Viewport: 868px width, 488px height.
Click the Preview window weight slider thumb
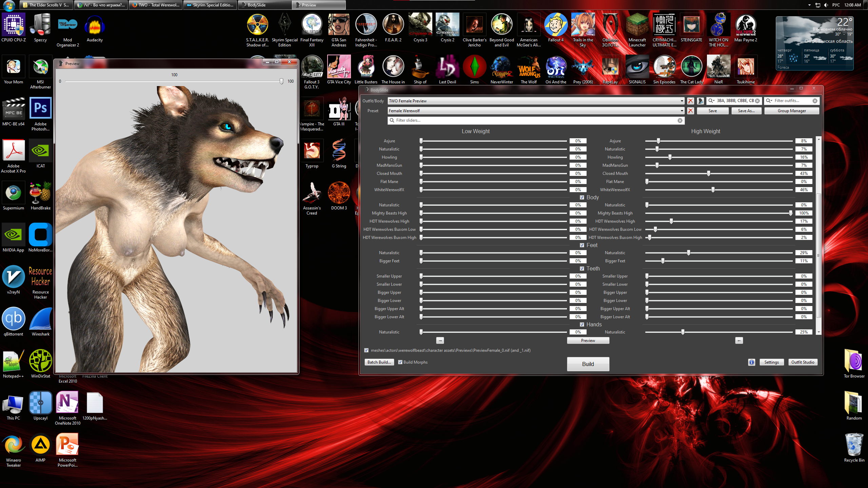281,81
